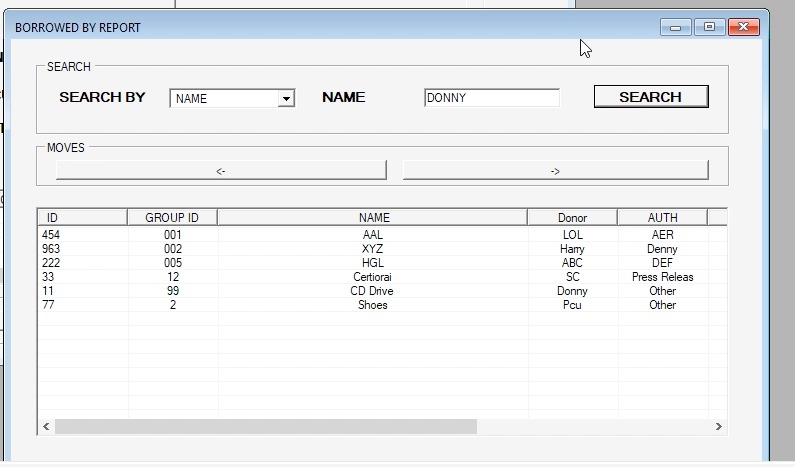The height and width of the screenshot is (467, 795).
Task: Click the donor cell ABC
Action: tap(572, 263)
